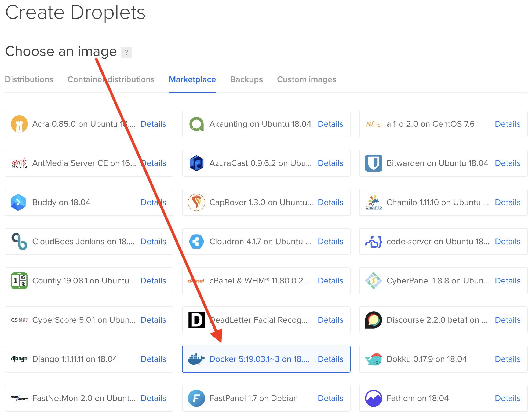The height and width of the screenshot is (416, 532).
Task: Click the code-server cloud icon
Action: (374, 242)
